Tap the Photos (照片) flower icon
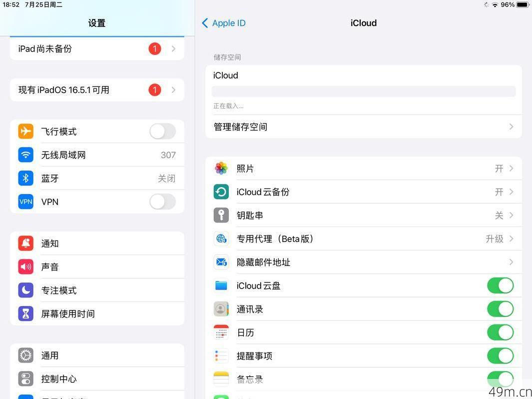This screenshot has height=399, width=532. pyautogui.click(x=221, y=168)
